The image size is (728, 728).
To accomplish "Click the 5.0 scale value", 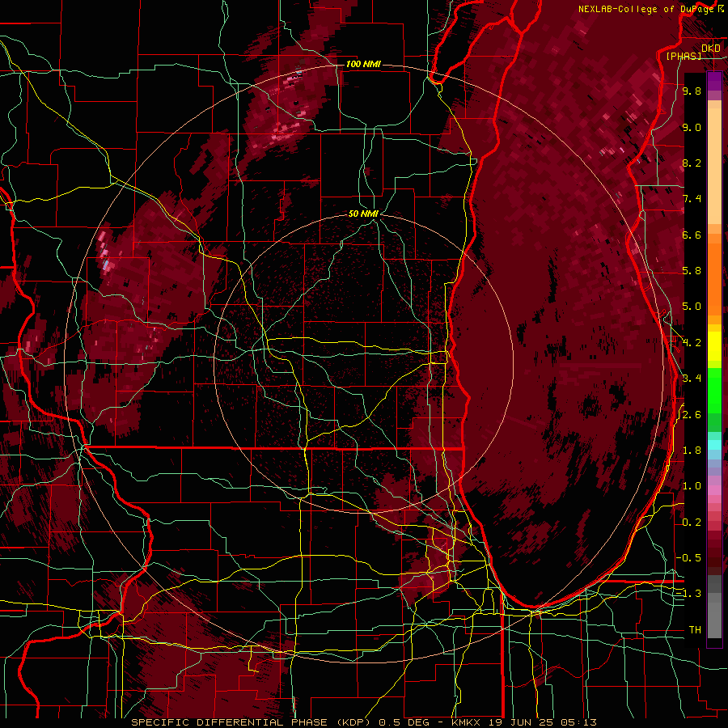I will click(x=692, y=307).
